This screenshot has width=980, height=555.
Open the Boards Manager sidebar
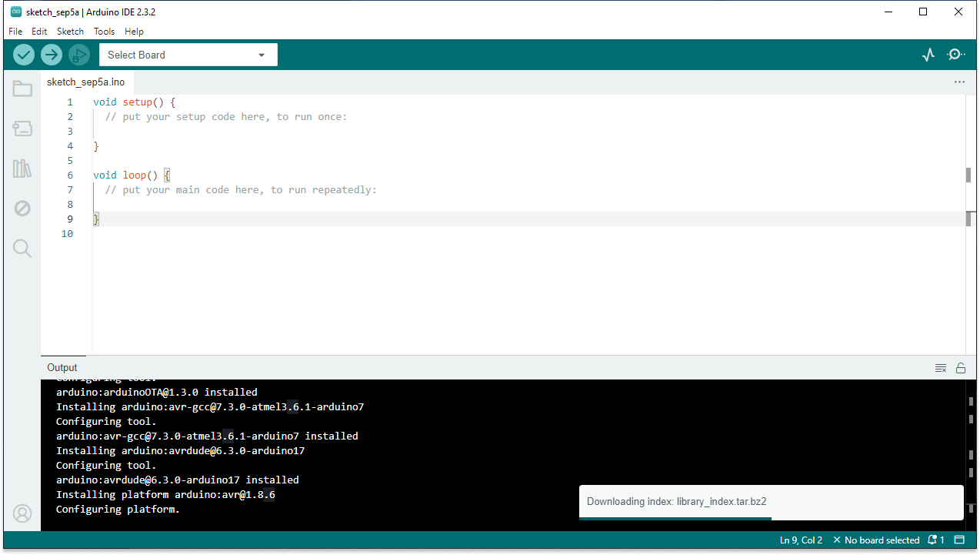click(x=22, y=129)
